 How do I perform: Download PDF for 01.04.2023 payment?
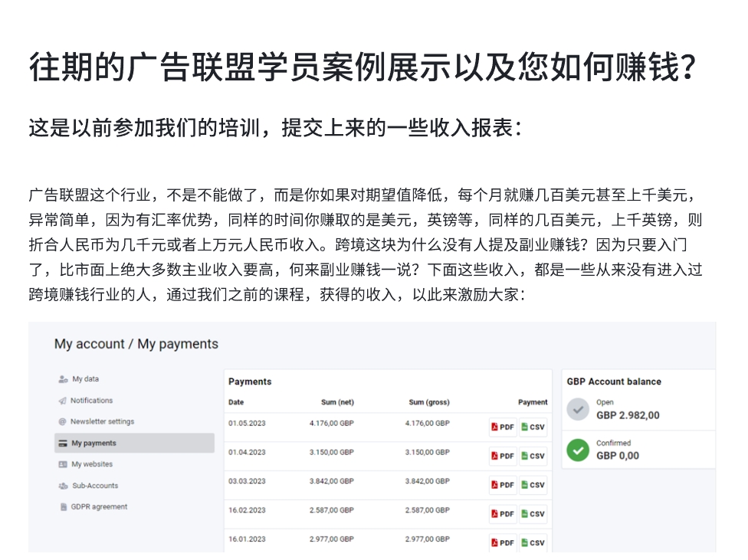[x=503, y=456]
